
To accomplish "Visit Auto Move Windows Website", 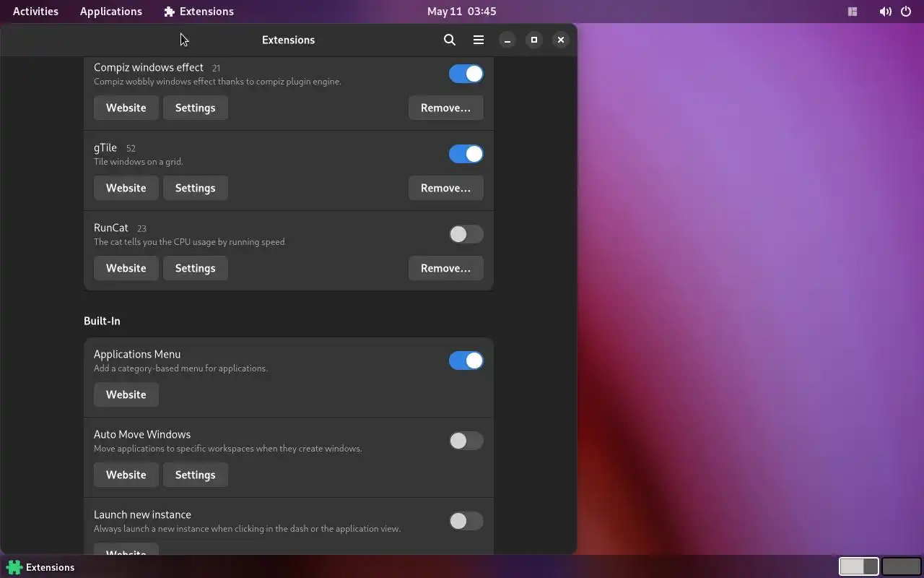I will coord(126,475).
